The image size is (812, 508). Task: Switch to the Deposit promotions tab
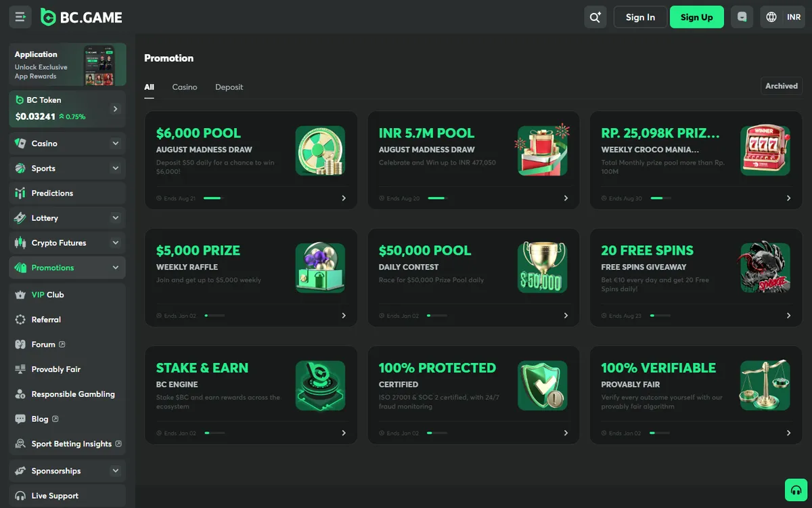pos(229,87)
